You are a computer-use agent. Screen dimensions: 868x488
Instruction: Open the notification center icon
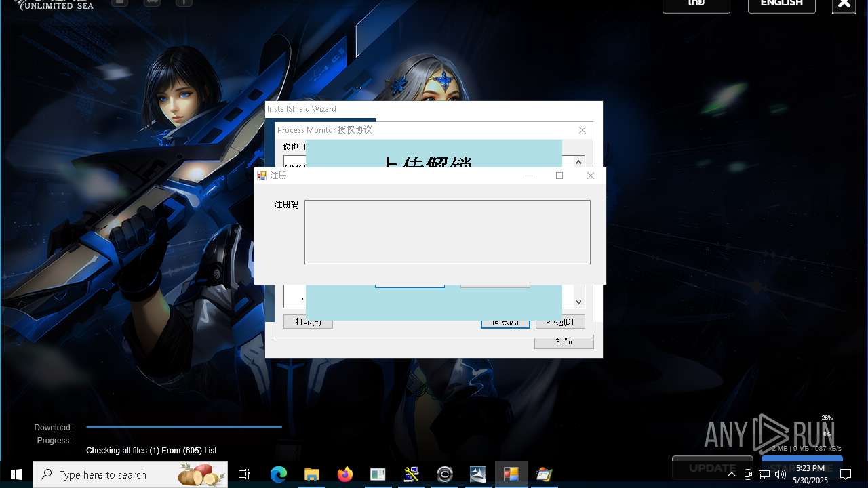pos(846,474)
